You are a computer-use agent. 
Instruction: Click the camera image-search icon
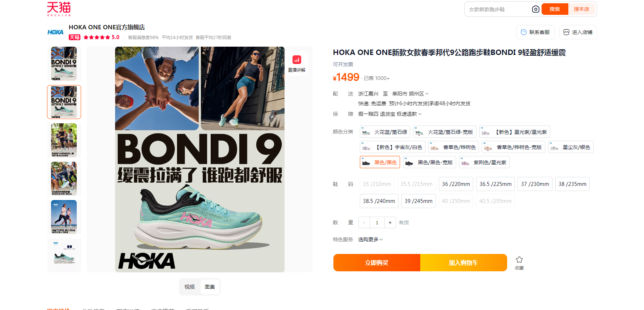click(535, 9)
